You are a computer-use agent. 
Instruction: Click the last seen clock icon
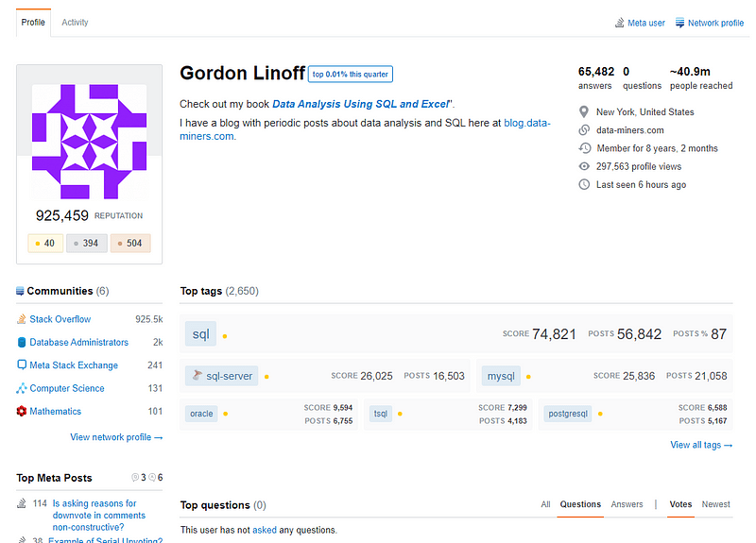pyautogui.click(x=584, y=184)
